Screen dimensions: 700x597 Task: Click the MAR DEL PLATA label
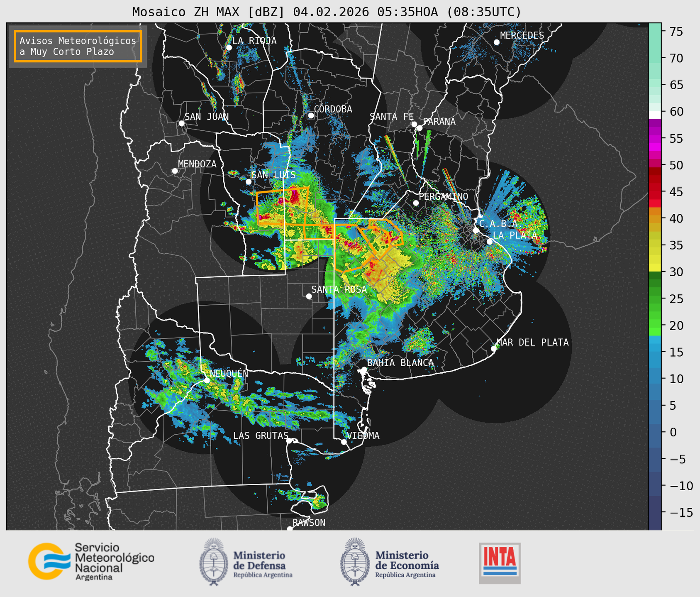532,343
